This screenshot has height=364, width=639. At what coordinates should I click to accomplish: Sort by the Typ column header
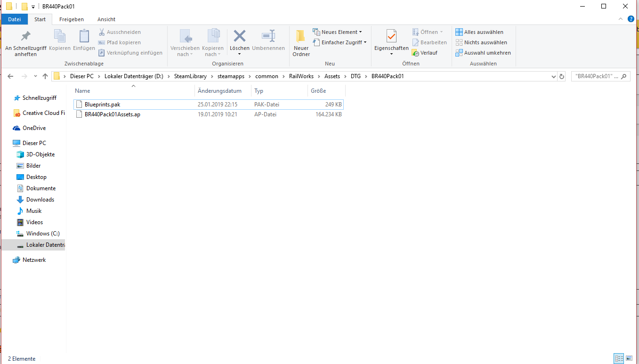[279, 91]
